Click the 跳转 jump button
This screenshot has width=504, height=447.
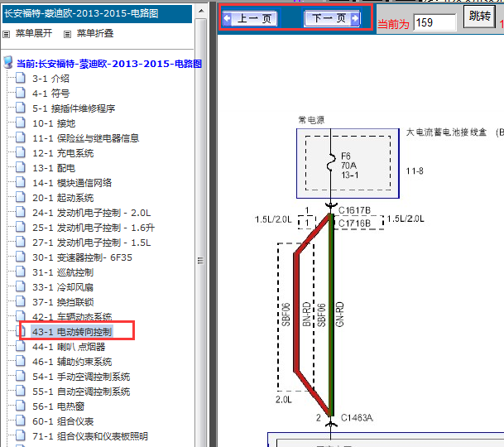(x=479, y=16)
